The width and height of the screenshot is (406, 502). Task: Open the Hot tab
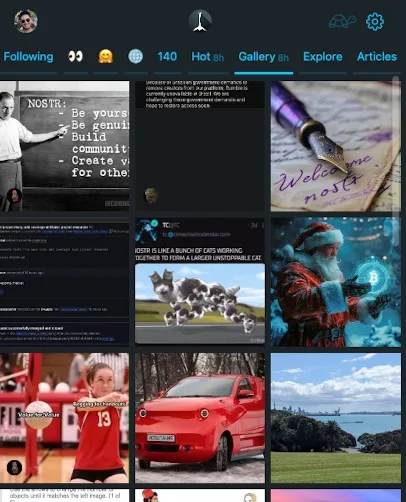point(207,57)
